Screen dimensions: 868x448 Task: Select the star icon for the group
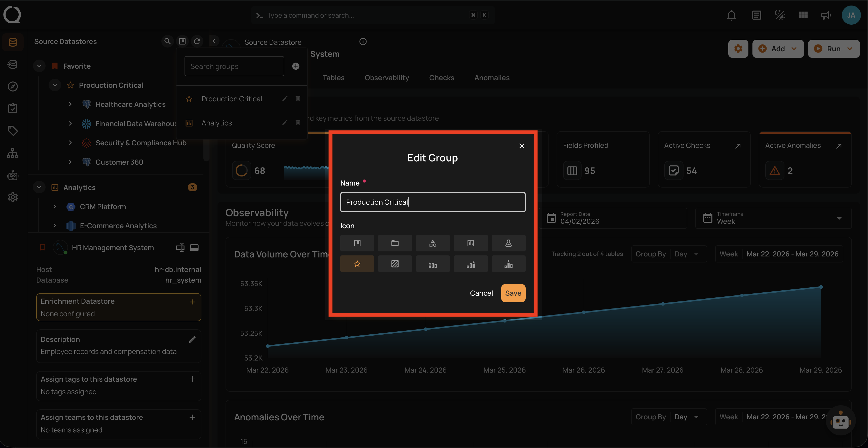(x=357, y=263)
